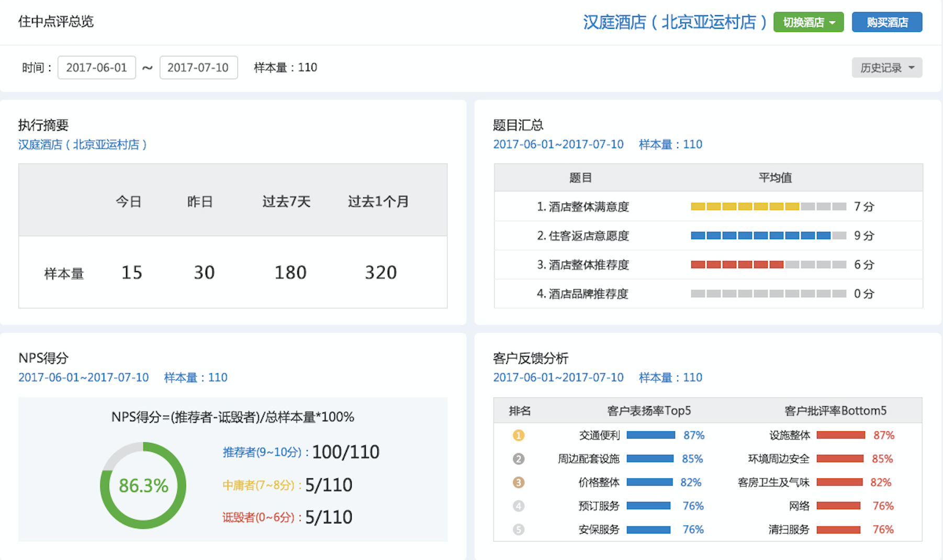Click rank 5 badge icon

[x=519, y=530]
